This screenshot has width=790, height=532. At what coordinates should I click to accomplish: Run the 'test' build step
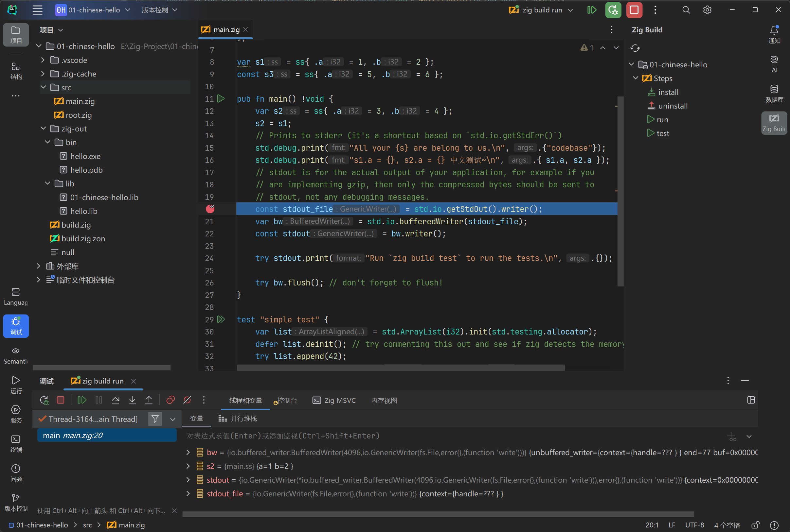click(x=662, y=133)
